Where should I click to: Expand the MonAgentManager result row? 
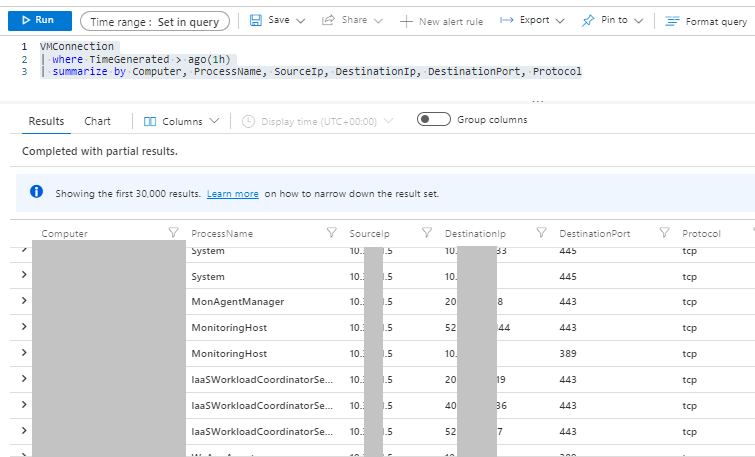(24, 301)
